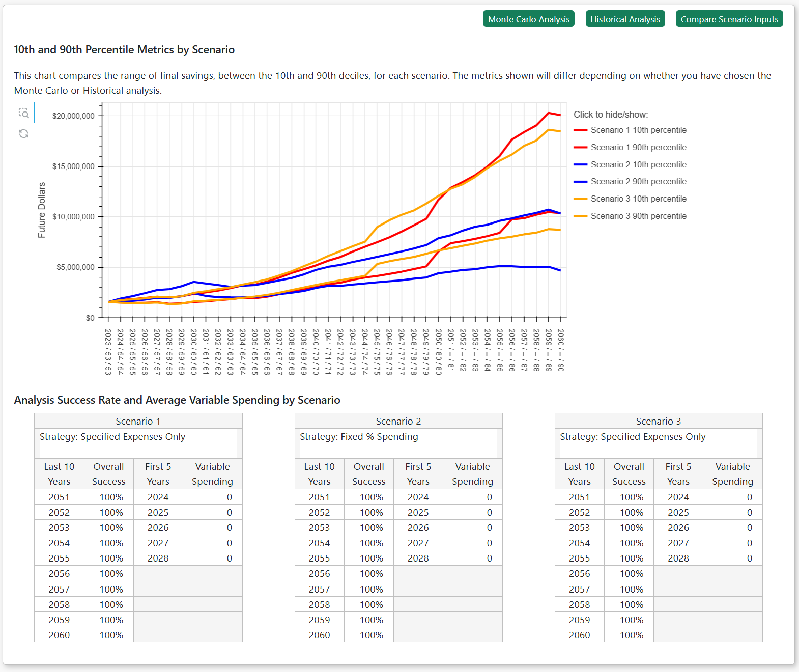
Task: Activate the Box Zoom chart tool
Action: pos(23,113)
